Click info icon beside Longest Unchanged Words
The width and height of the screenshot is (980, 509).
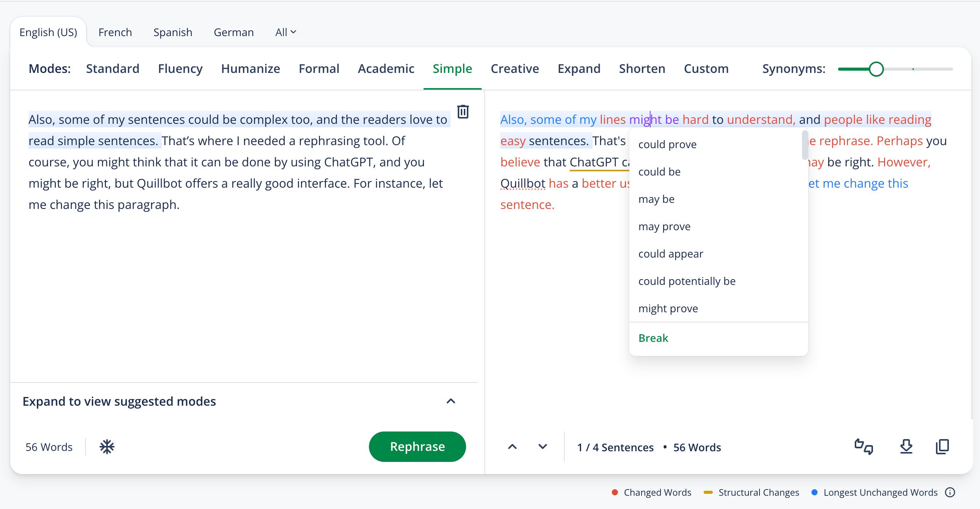tap(950, 492)
